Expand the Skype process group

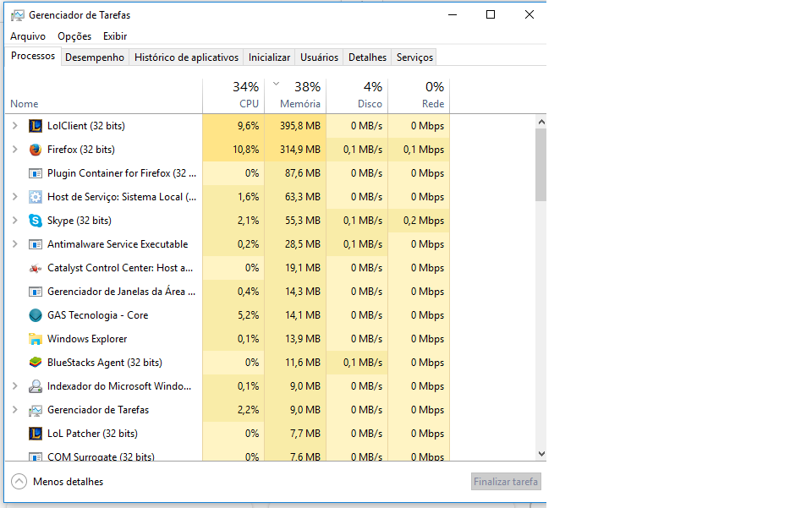click(15, 221)
